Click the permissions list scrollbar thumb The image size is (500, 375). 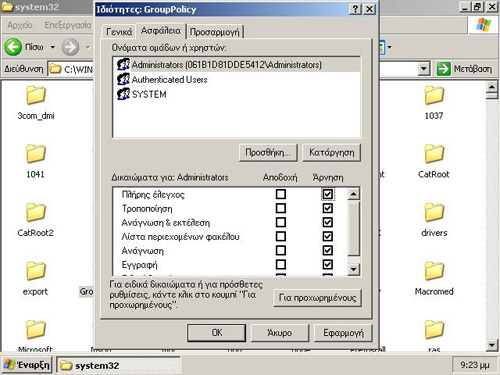(353, 228)
